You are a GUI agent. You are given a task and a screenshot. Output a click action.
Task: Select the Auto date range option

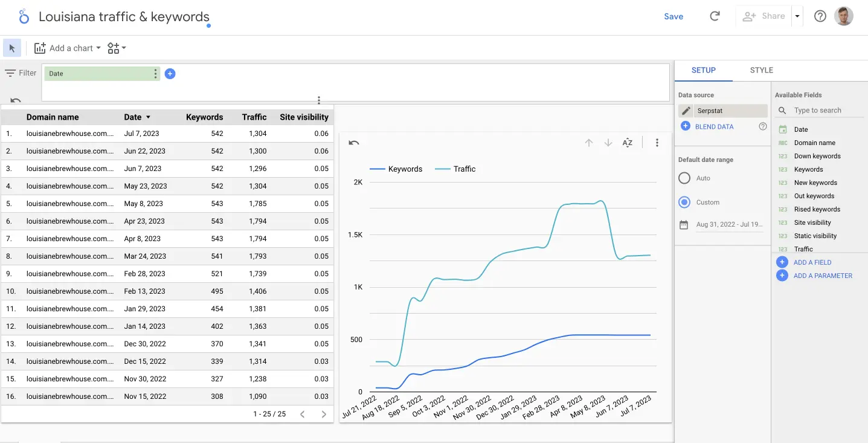click(684, 178)
